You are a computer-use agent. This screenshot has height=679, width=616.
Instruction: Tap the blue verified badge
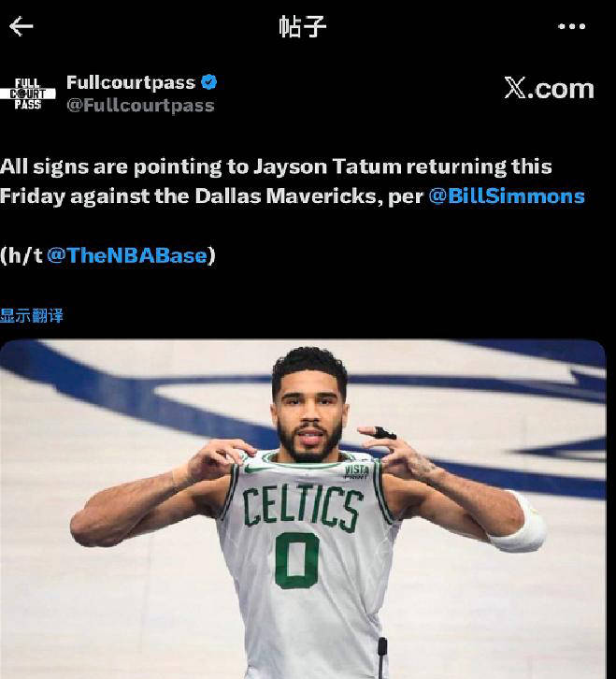[209, 82]
